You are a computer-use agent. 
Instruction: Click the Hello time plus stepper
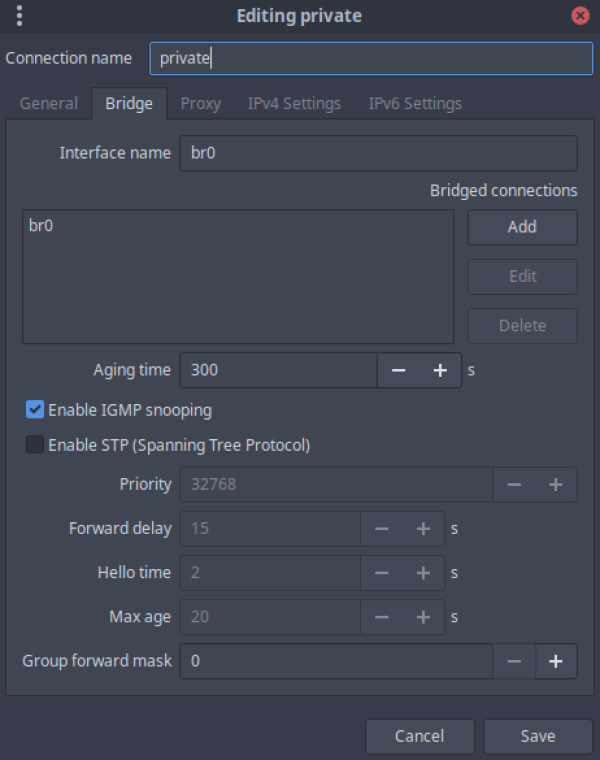click(x=423, y=573)
